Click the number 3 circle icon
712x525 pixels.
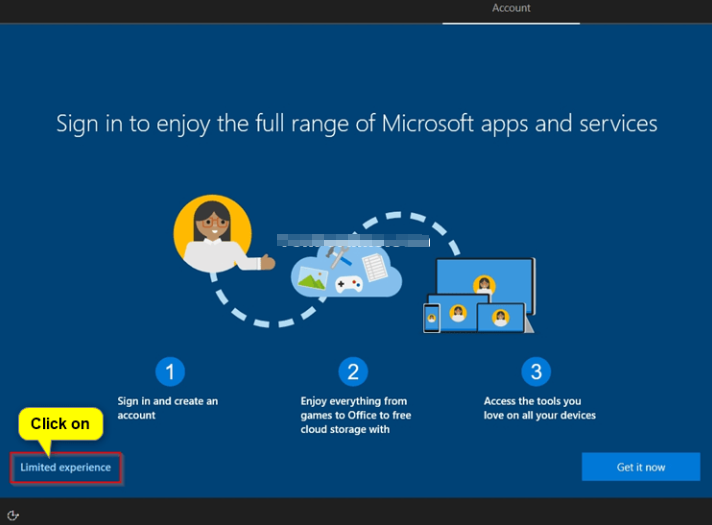536,372
